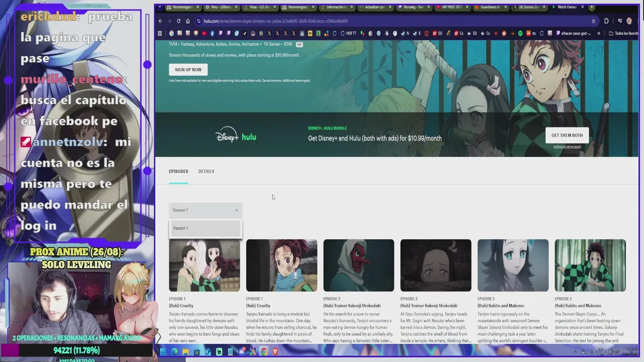Open Google Chrome from the taskbar

click(264, 352)
